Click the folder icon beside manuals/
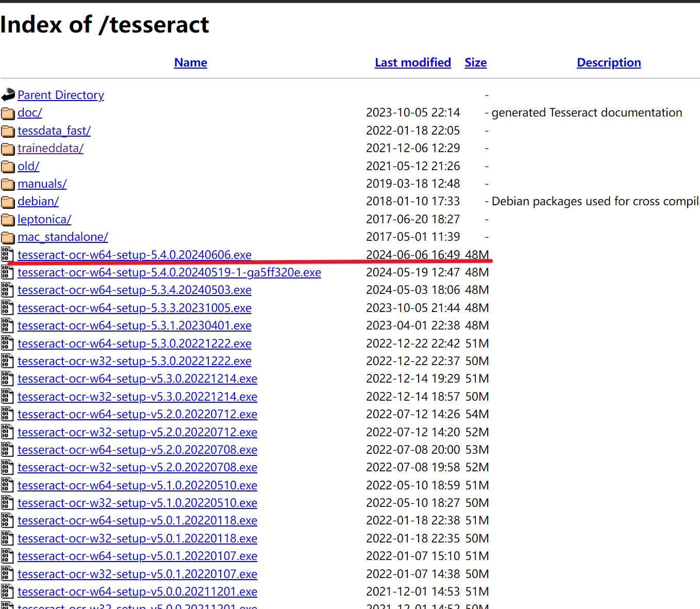Viewport: 700px width, 609px height. [8, 184]
